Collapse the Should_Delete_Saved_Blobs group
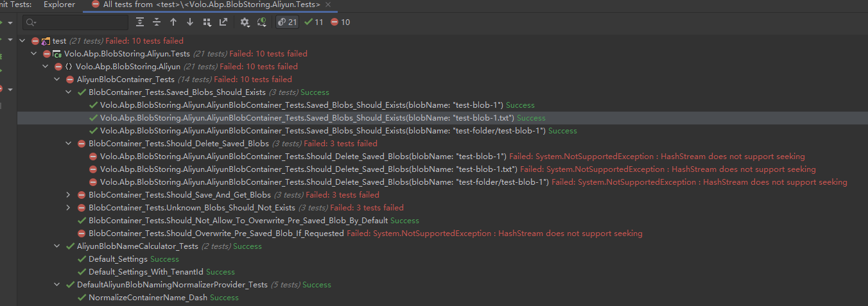 (x=69, y=144)
